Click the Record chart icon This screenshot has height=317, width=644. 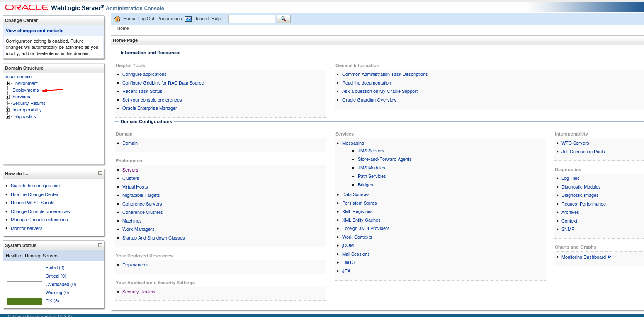pyautogui.click(x=188, y=19)
